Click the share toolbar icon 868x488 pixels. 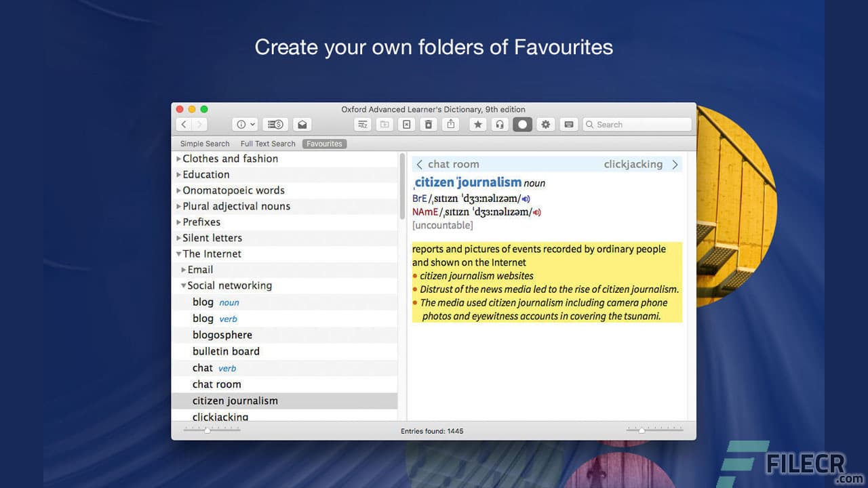(x=451, y=125)
